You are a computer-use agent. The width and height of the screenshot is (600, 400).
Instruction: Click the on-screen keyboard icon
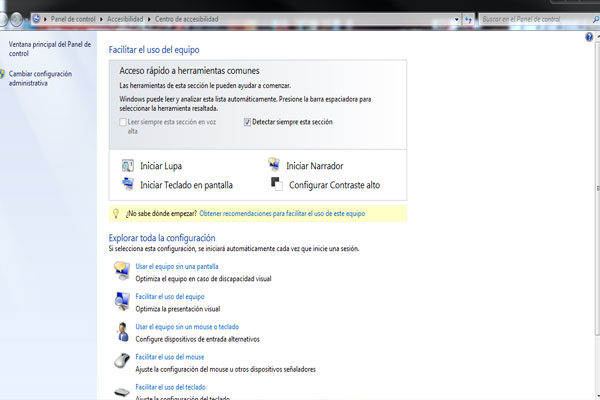pyautogui.click(x=127, y=184)
